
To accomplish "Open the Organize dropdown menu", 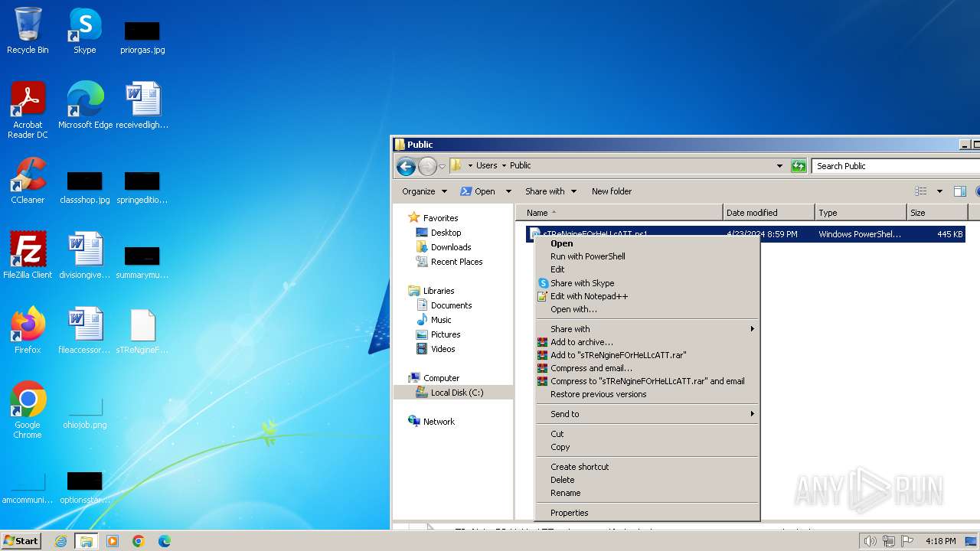I will click(424, 191).
